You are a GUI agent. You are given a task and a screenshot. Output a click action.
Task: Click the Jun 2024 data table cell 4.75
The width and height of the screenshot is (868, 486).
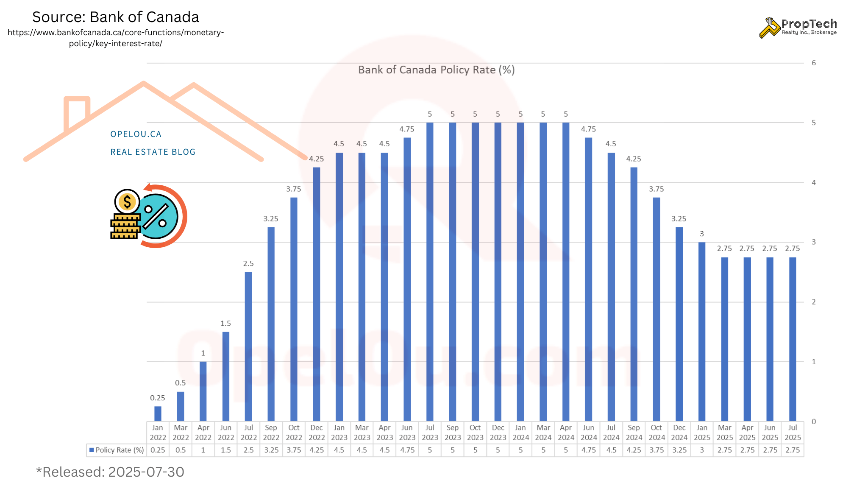pyautogui.click(x=588, y=450)
